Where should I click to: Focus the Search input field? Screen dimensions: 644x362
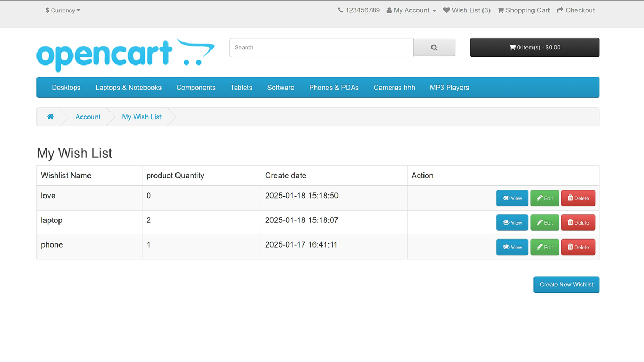pyautogui.click(x=321, y=48)
